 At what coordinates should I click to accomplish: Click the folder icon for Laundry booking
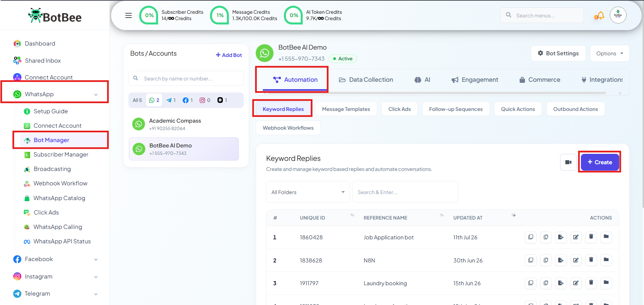606,283
